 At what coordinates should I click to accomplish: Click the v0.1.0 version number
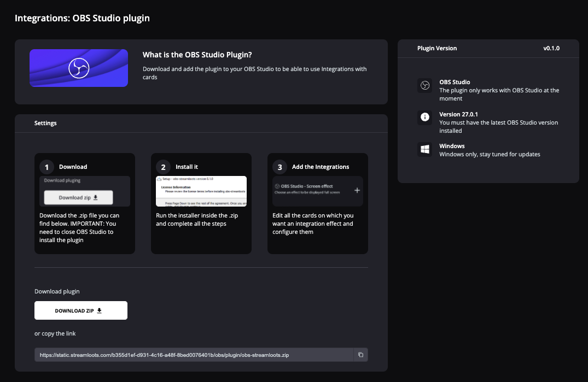point(551,48)
